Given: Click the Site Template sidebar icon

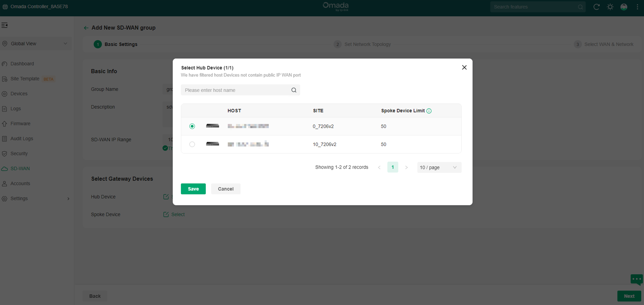Looking at the screenshot, I should 4,79.
